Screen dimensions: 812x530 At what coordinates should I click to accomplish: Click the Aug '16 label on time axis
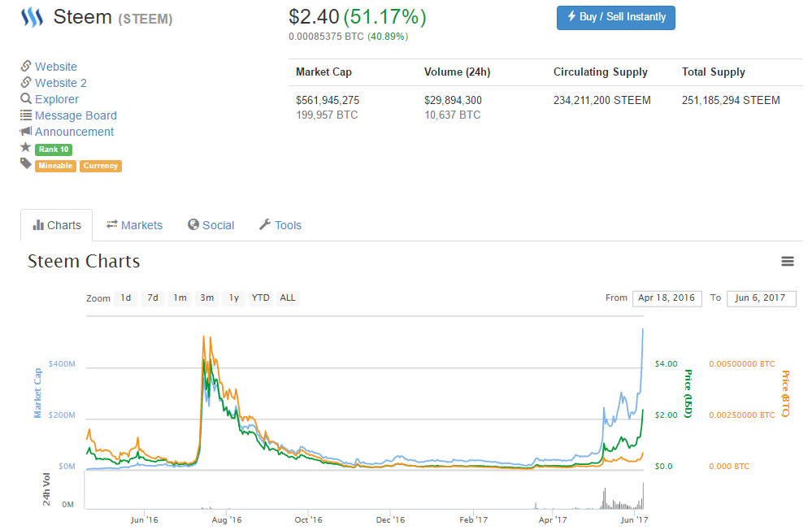click(226, 519)
